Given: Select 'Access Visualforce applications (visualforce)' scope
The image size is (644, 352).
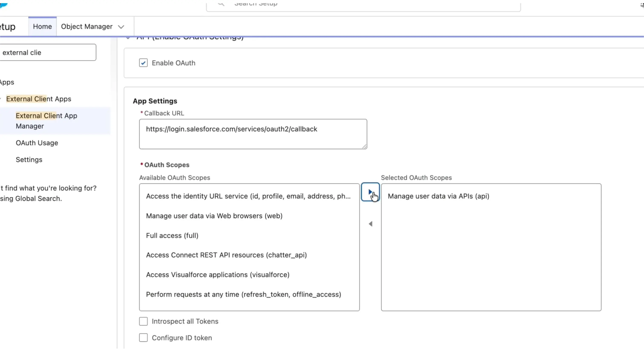Looking at the screenshot, I should [249, 275].
